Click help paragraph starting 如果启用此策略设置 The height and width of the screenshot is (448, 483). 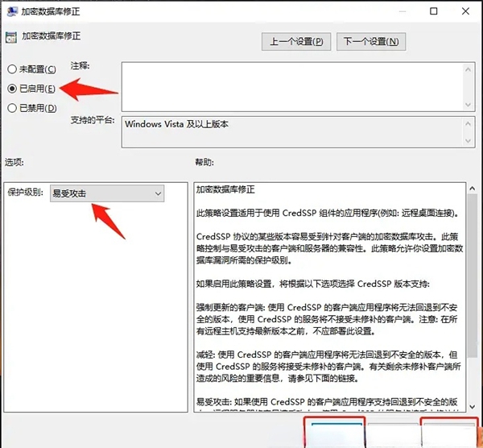pyautogui.click(x=312, y=284)
